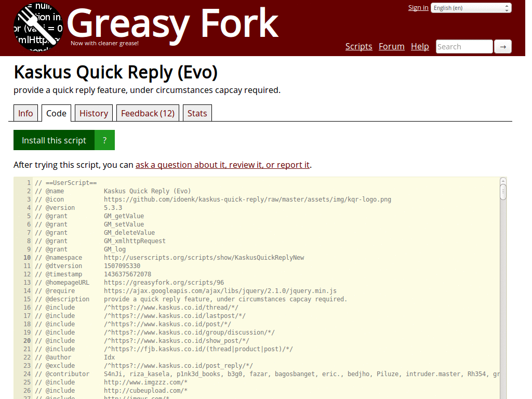Click the Kaskus Quick Reply (Evo) page heading
532x399 pixels.
coord(116,72)
